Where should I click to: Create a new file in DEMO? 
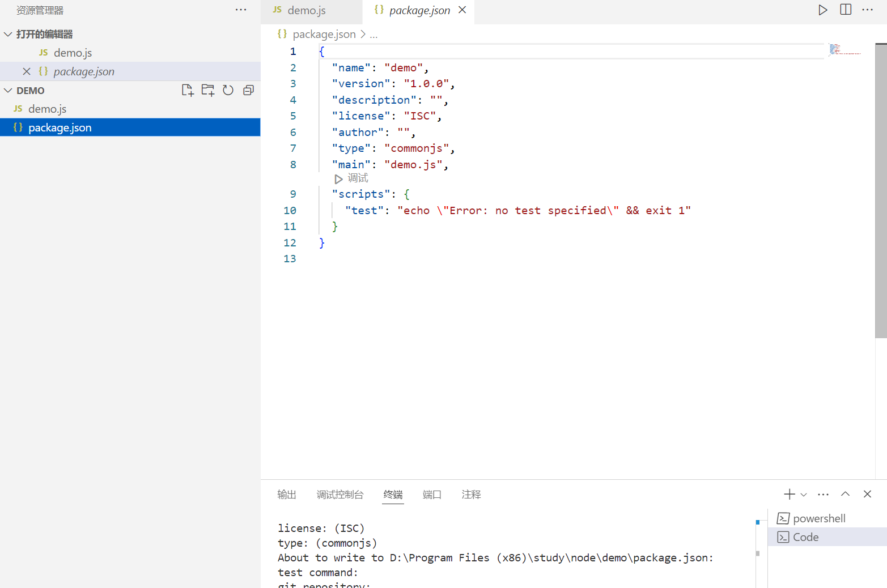click(188, 90)
